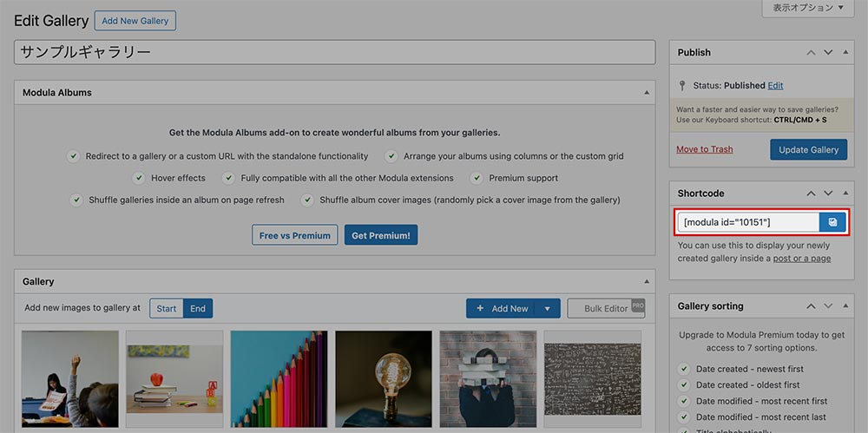Click move-up arrow in Shortcode panel
Image resolution: width=868 pixels, height=433 pixels.
[811, 194]
